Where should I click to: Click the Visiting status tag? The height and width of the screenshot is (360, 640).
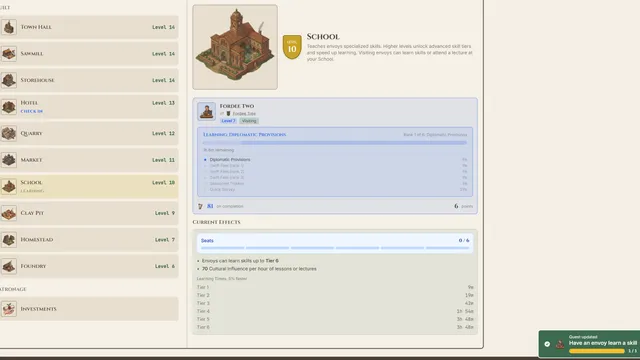249,121
